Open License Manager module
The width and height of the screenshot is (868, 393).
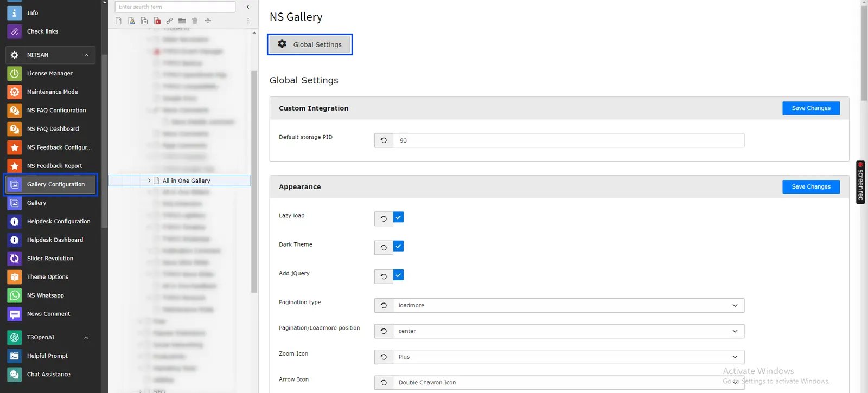[50, 73]
